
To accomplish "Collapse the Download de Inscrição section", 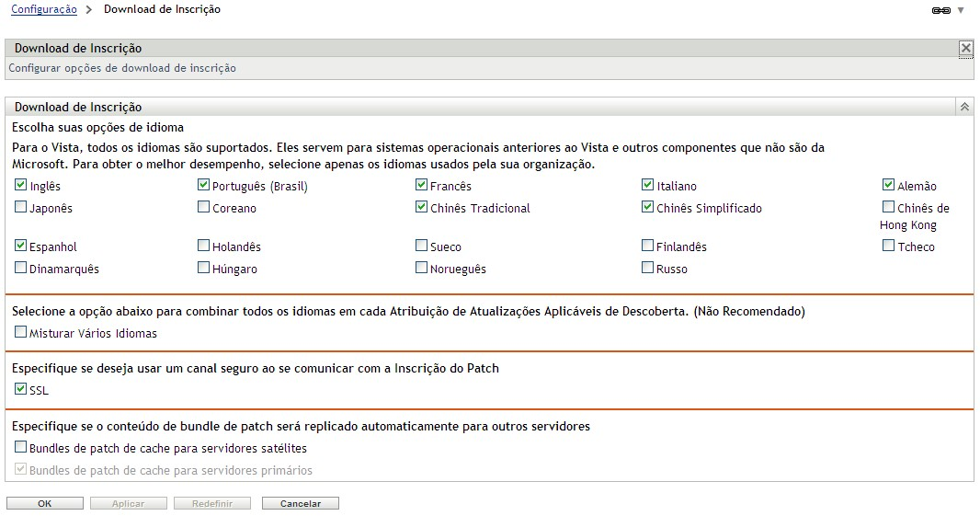I will point(964,107).
